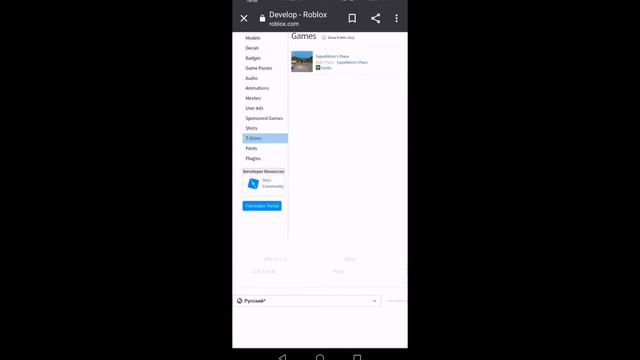The height and width of the screenshot is (360, 640).
Task: Open the Community link in Developer Resources
Action: point(273,187)
